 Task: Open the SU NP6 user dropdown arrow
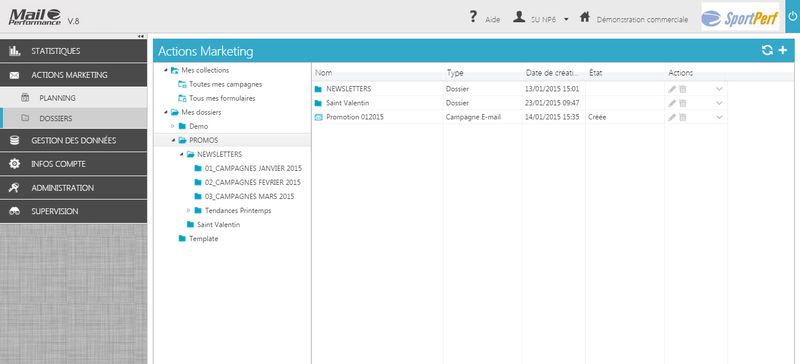pyautogui.click(x=566, y=20)
